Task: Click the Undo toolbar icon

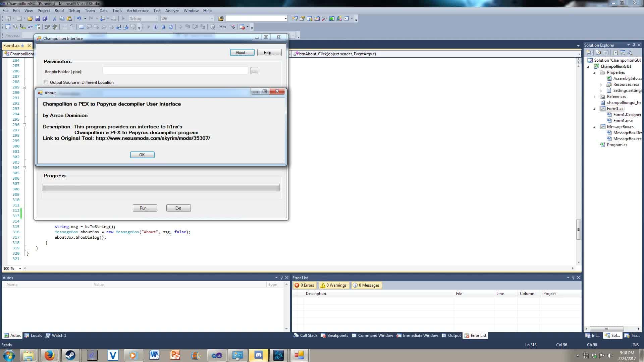Action: (x=79, y=19)
